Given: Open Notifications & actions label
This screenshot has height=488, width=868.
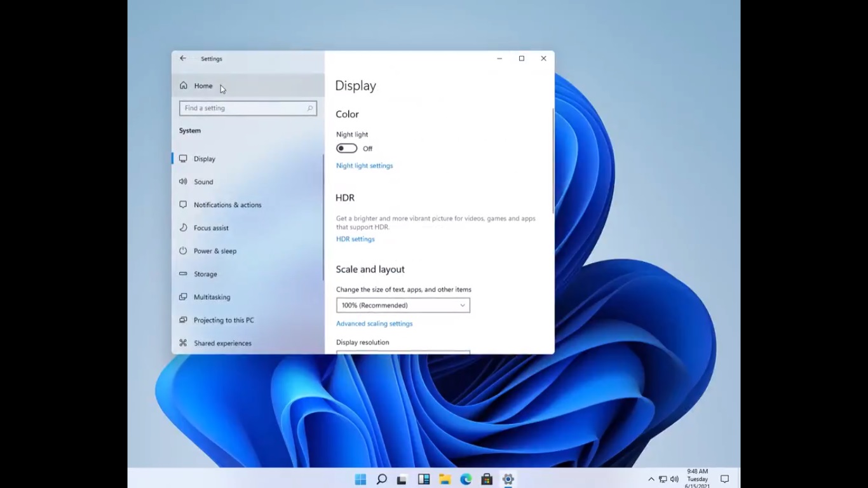Looking at the screenshot, I should click(x=227, y=205).
